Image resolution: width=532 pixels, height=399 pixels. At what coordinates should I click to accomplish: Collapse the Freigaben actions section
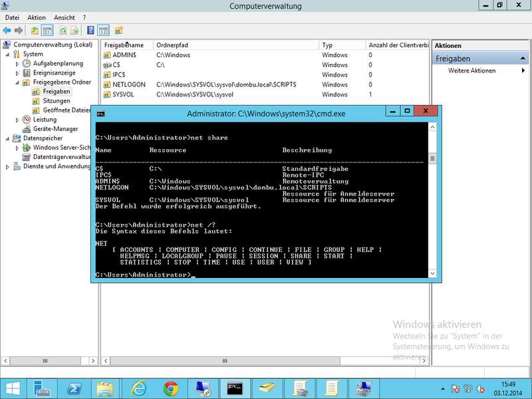coord(523,59)
